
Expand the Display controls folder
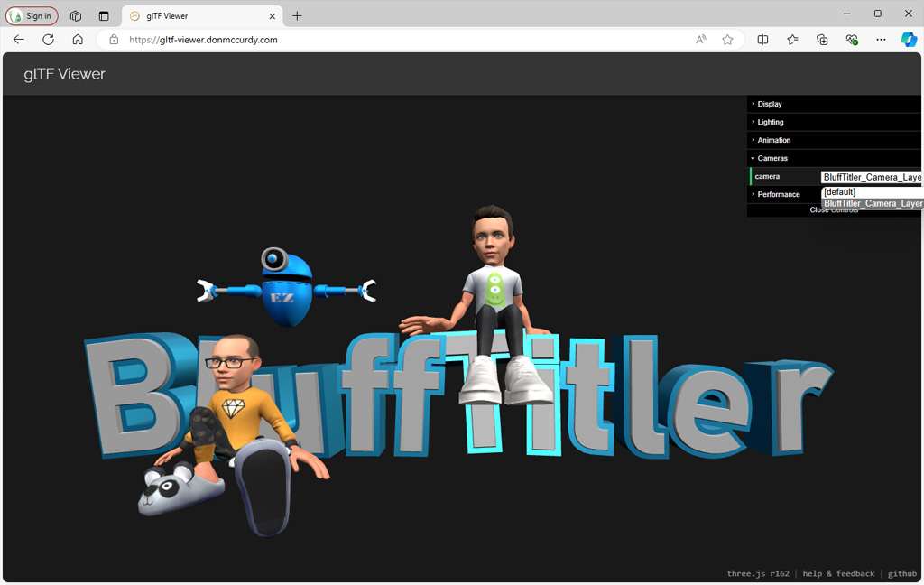tap(834, 104)
